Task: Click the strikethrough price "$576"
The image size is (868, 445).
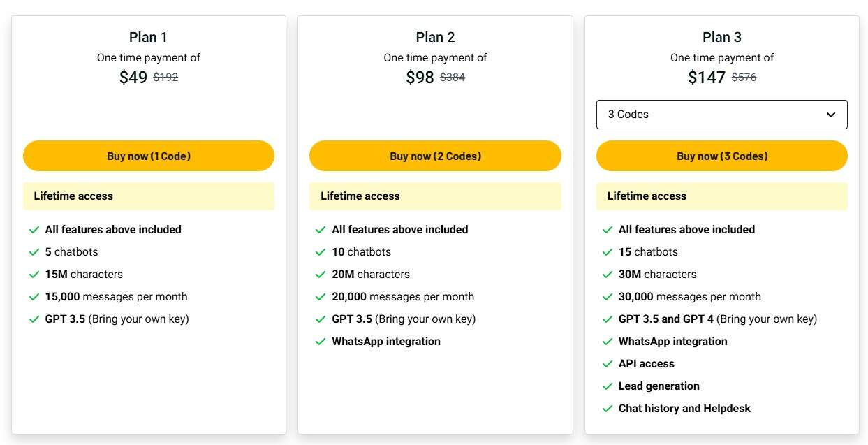Action: tap(744, 78)
